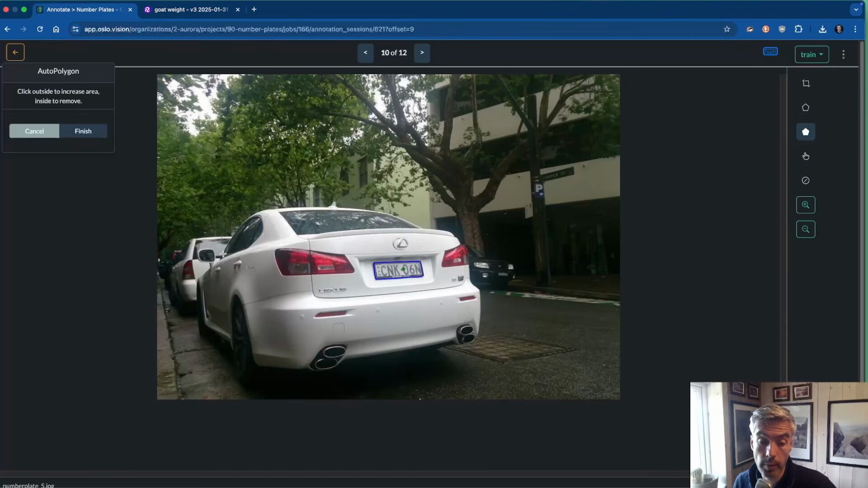868x488 pixels.
Task: Open the three-dot options menu in annotator
Action: [843, 55]
